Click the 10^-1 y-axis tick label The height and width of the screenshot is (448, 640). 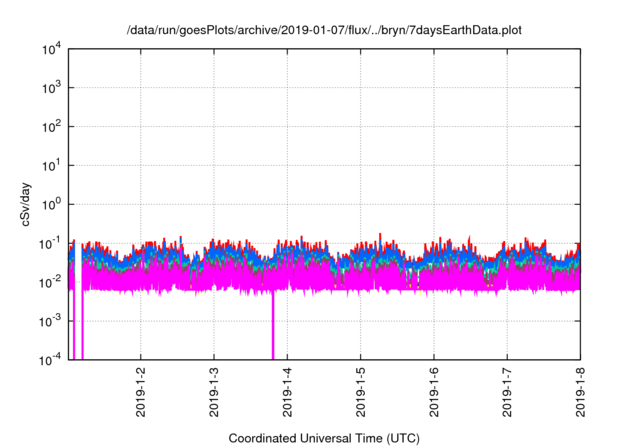coord(51,244)
